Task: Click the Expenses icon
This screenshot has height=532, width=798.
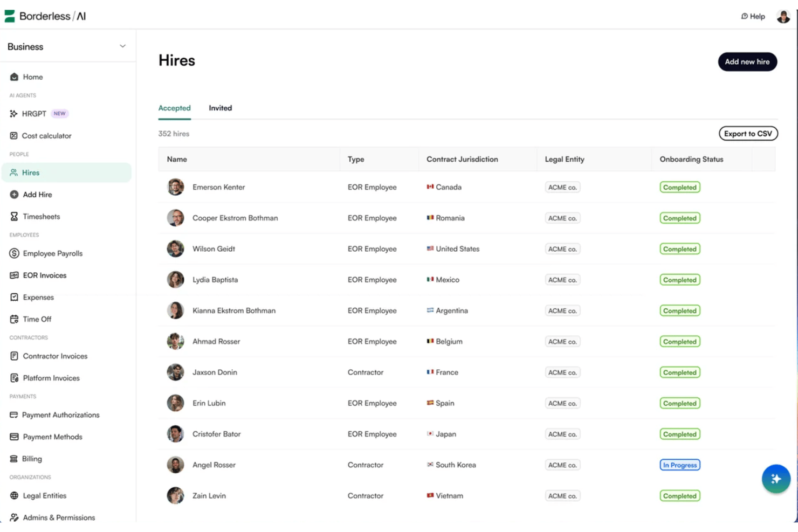Action: [x=14, y=298]
